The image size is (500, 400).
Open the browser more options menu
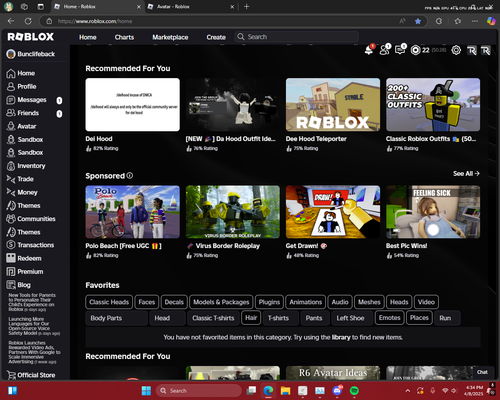click(x=475, y=21)
